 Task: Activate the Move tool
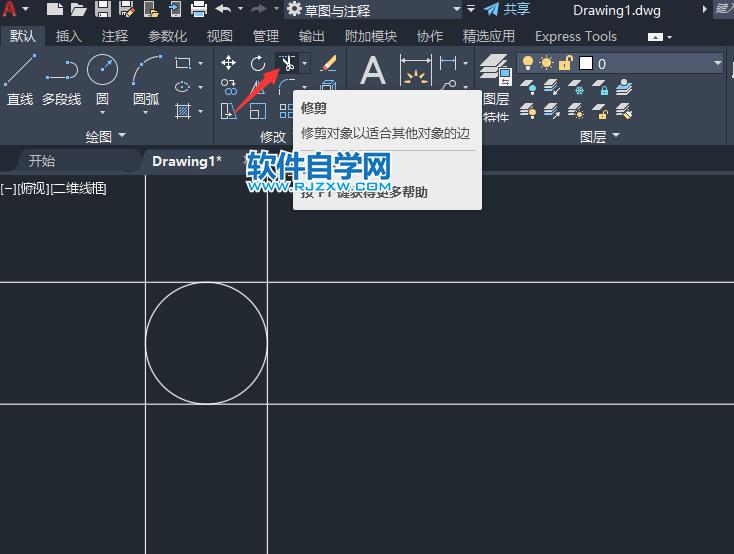coord(228,63)
